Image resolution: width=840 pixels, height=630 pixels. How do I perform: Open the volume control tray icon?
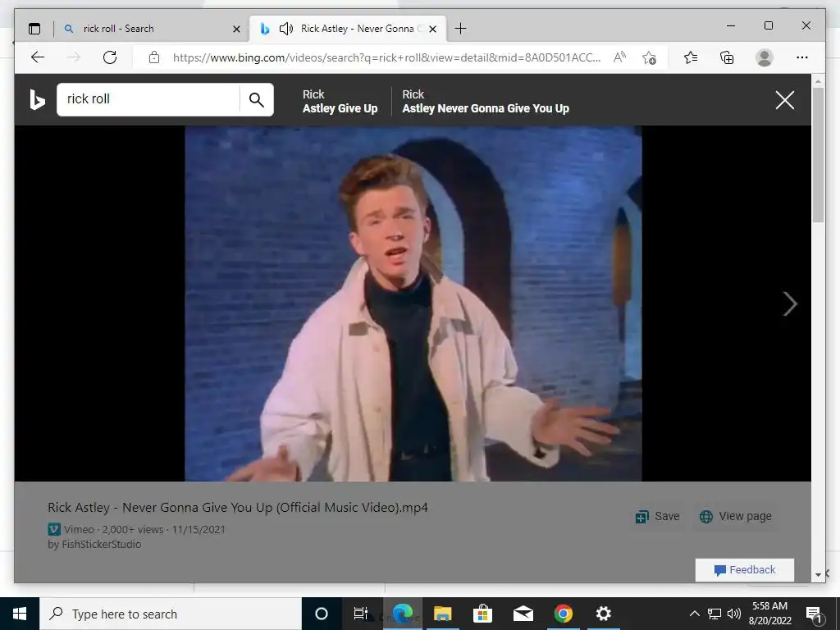point(734,614)
